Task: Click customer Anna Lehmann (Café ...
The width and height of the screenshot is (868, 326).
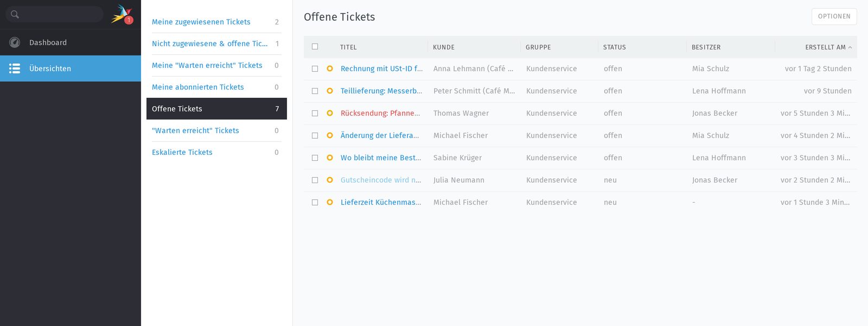Action: (473, 68)
